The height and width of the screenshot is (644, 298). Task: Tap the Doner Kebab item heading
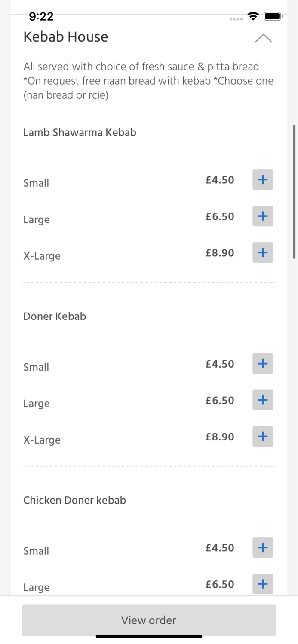[55, 316]
